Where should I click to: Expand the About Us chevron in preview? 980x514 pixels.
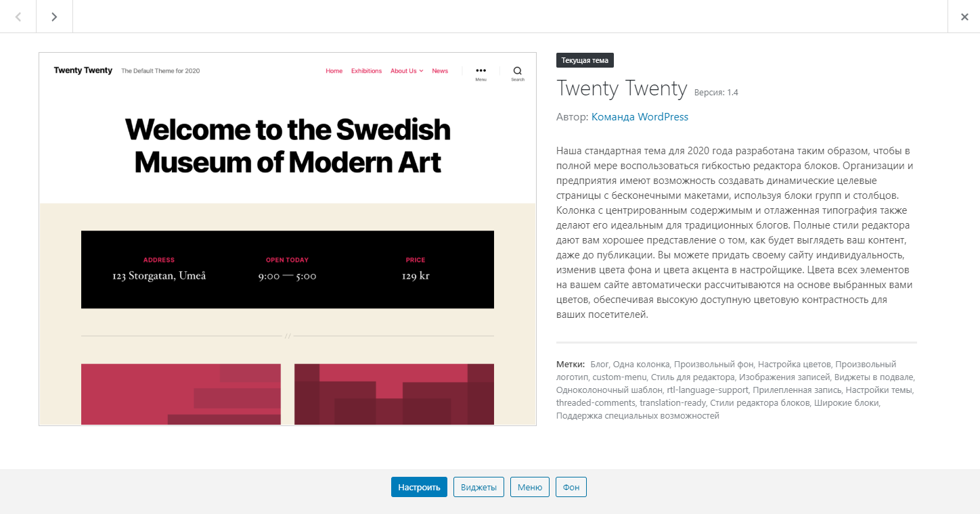pos(421,71)
